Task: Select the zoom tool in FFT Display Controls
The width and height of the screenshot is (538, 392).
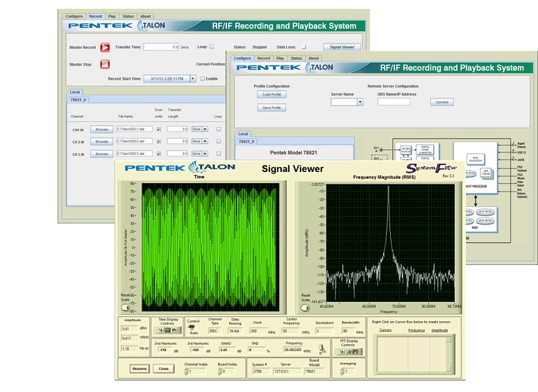Action: tap(349, 352)
